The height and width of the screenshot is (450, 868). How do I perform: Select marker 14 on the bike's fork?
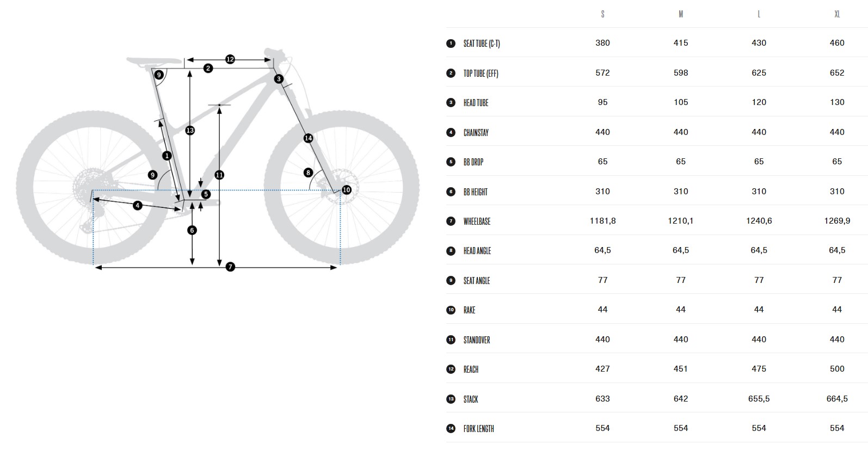coord(309,138)
